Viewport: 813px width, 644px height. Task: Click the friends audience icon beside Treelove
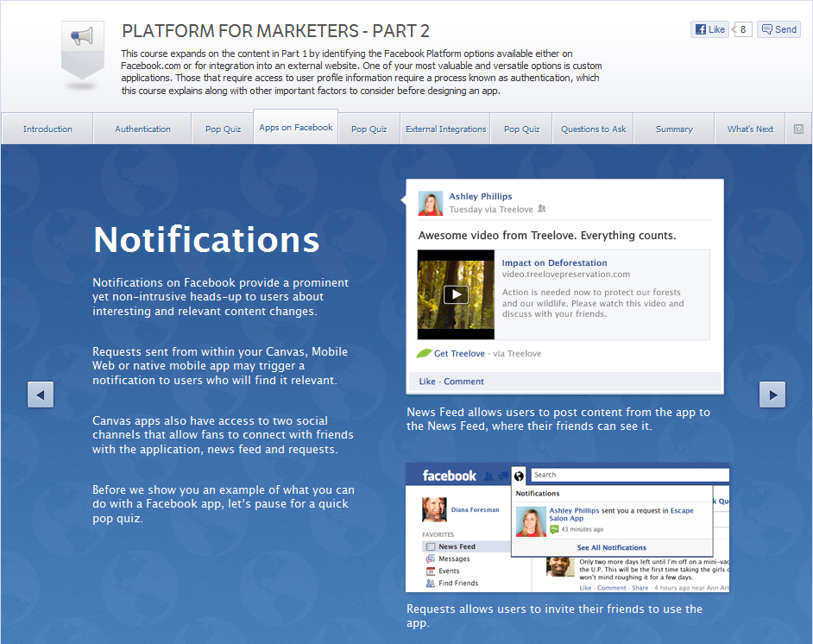pos(542,208)
